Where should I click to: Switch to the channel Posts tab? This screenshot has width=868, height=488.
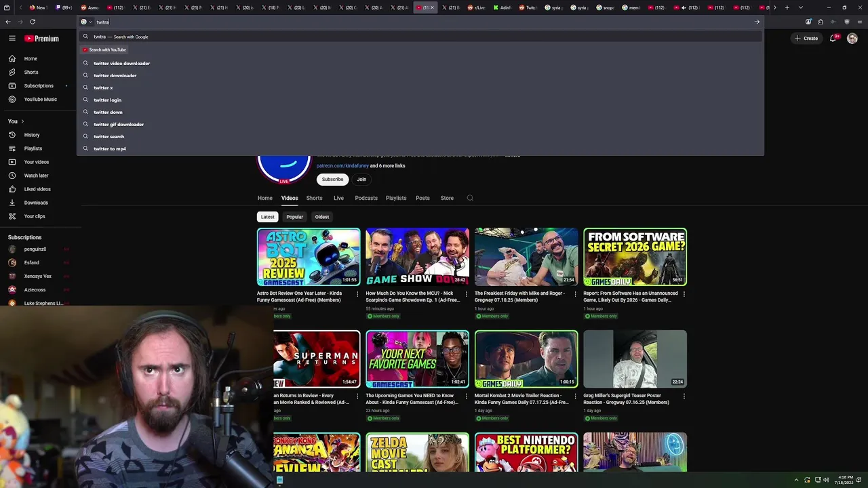click(x=422, y=198)
